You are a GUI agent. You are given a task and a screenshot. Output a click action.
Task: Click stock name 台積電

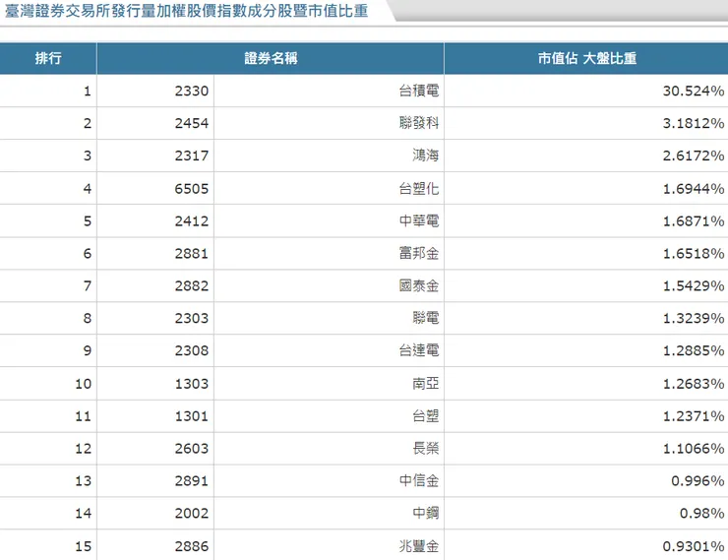419,91
